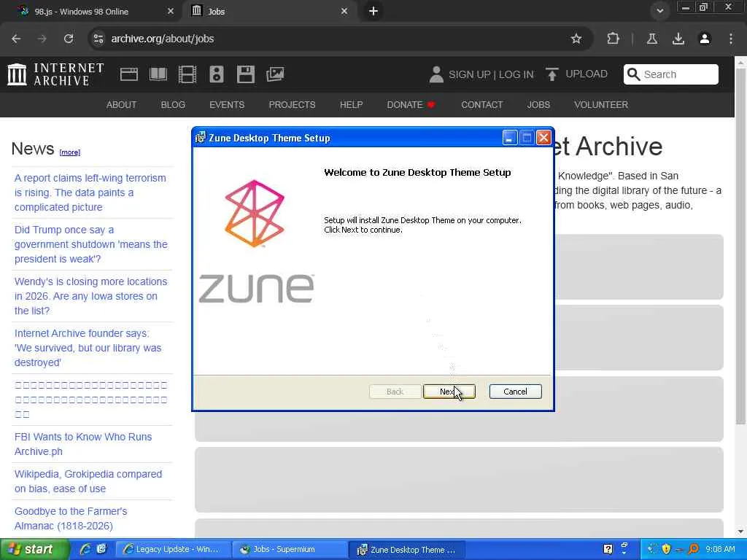Expand the tab search dropdown chevron
This screenshot has width=747, height=560.
659,11
